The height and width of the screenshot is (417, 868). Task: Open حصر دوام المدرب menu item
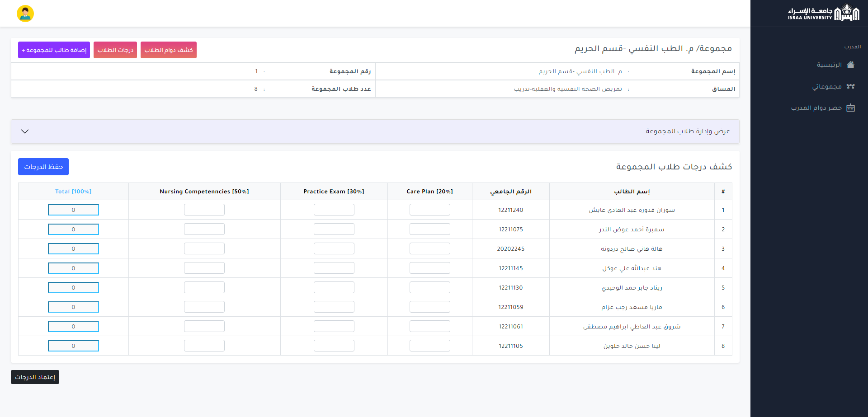(816, 108)
